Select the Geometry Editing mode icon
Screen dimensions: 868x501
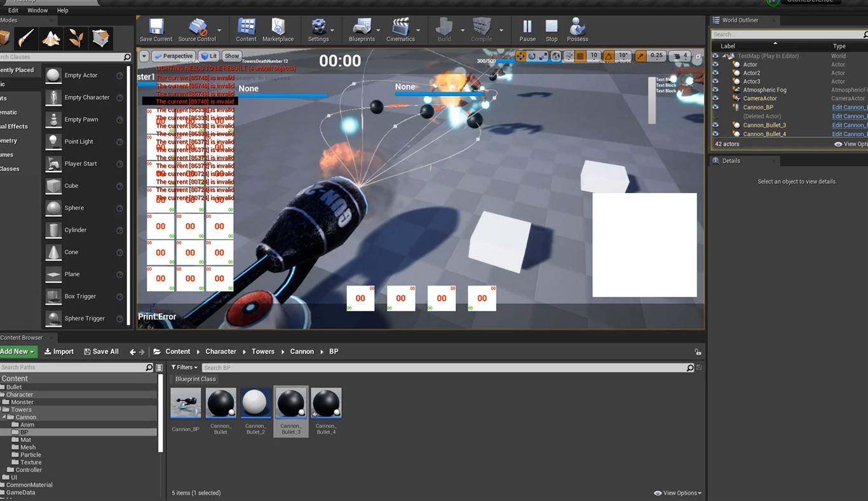click(x=100, y=38)
